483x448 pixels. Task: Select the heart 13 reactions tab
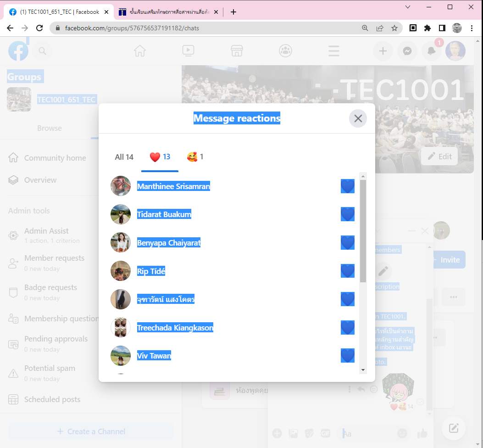click(160, 157)
